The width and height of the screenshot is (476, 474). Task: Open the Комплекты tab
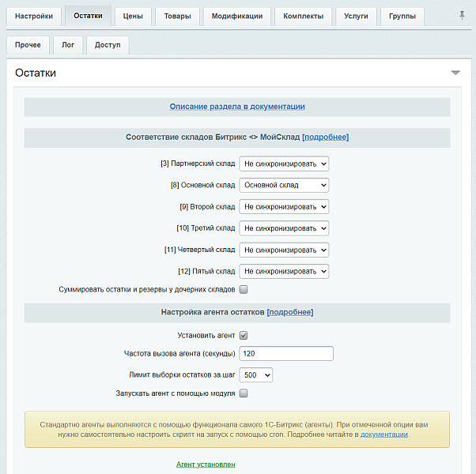[304, 17]
